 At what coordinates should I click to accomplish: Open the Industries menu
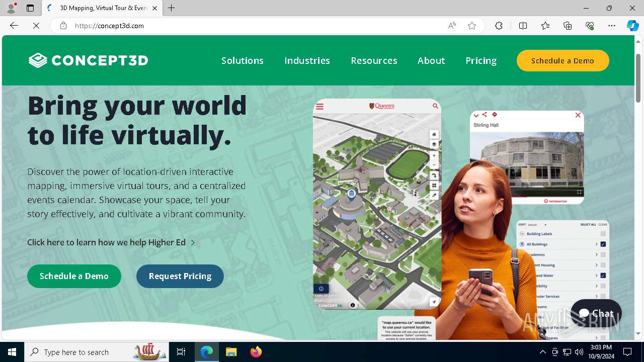307,60
